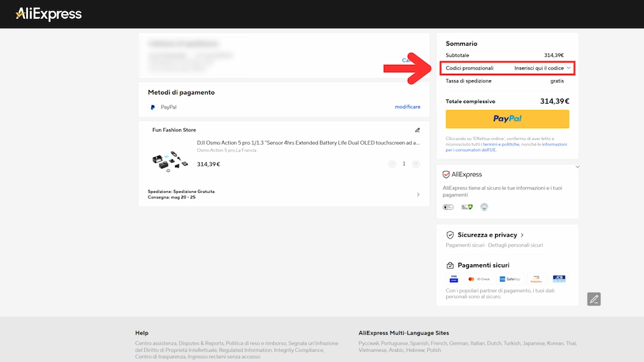Select the Totale complessivo amount 314,39€
The width and height of the screenshot is (644, 362).
(x=555, y=101)
